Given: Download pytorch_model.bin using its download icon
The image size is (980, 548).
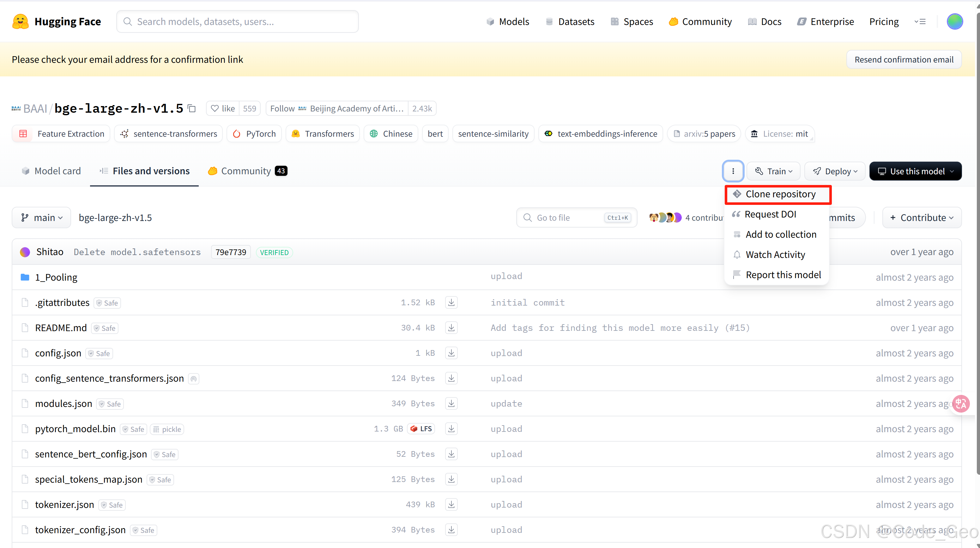Looking at the screenshot, I should pos(451,429).
